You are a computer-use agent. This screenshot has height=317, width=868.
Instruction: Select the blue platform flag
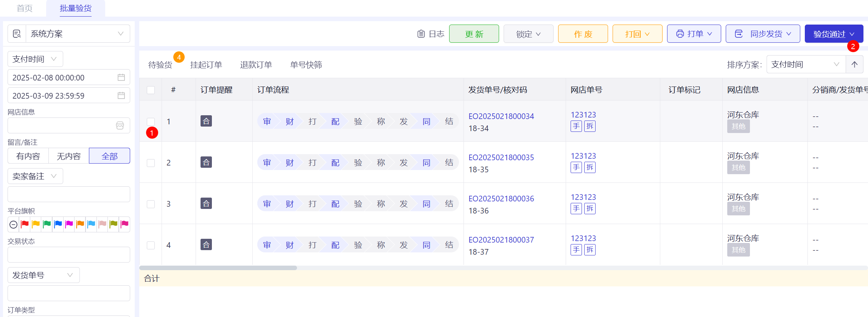(x=58, y=224)
